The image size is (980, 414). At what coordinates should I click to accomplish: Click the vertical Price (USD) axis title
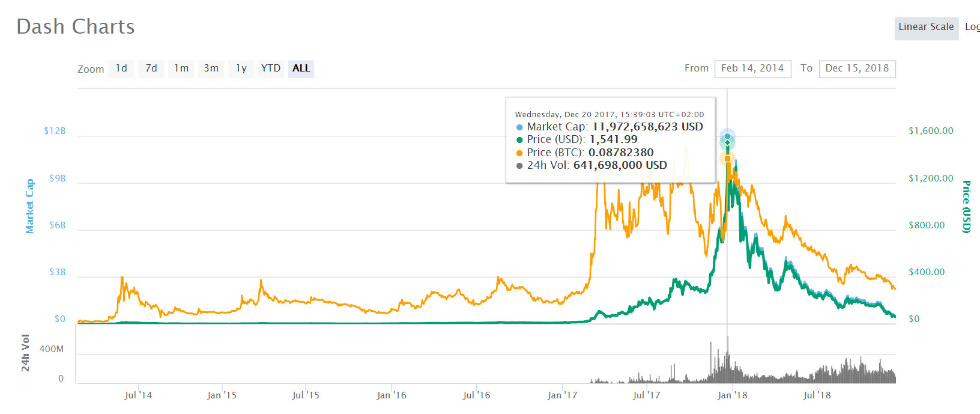966,207
